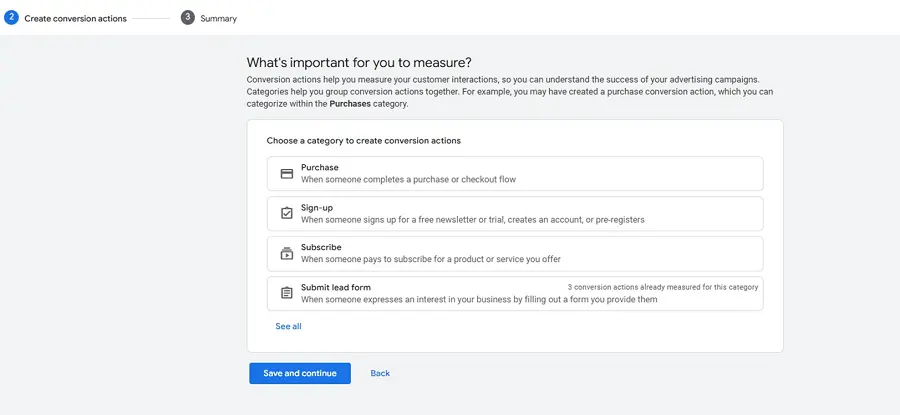The image size is (900, 415).
Task: Select the Sign-up category title
Action: pyautogui.click(x=317, y=208)
